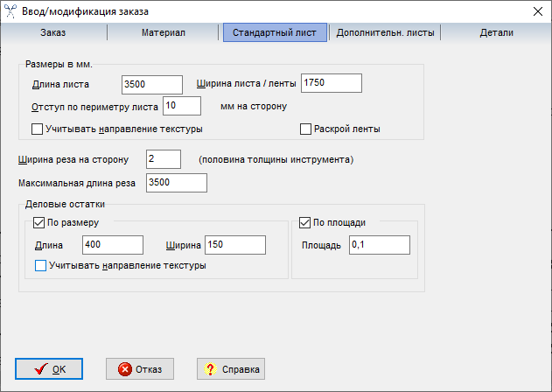Switch to the Заказ tab

pos(52,32)
